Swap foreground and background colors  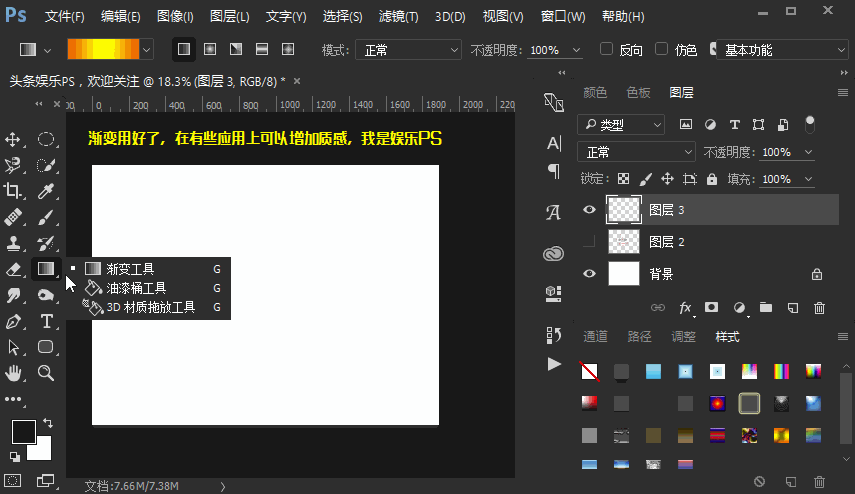(x=47, y=423)
